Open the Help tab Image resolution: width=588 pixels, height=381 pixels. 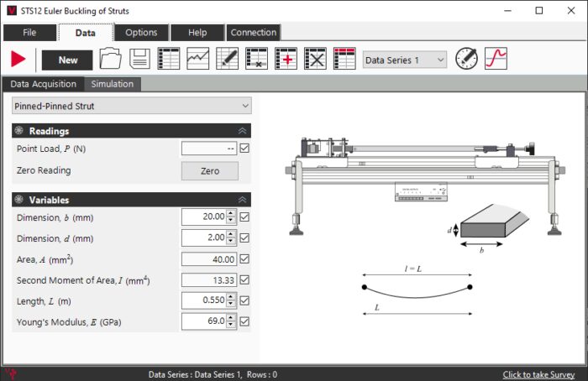pyautogui.click(x=197, y=33)
